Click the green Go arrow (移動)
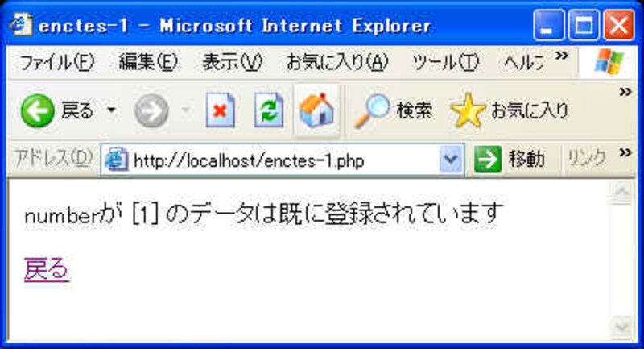 pos(488,159)
